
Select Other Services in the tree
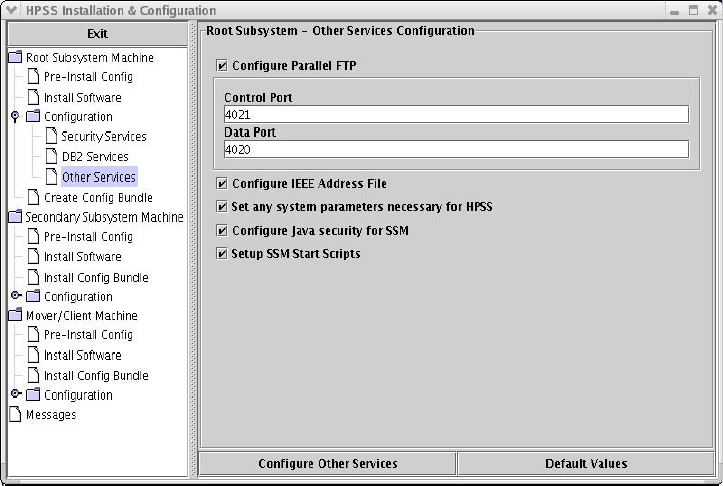coord(98,177)
